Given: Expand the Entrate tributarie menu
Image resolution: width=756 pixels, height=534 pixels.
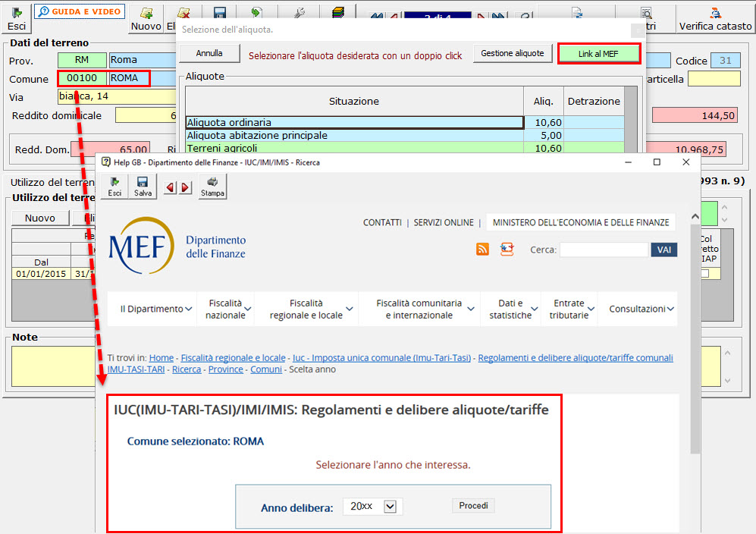Looking at the screenshot, I should [571, 309].
